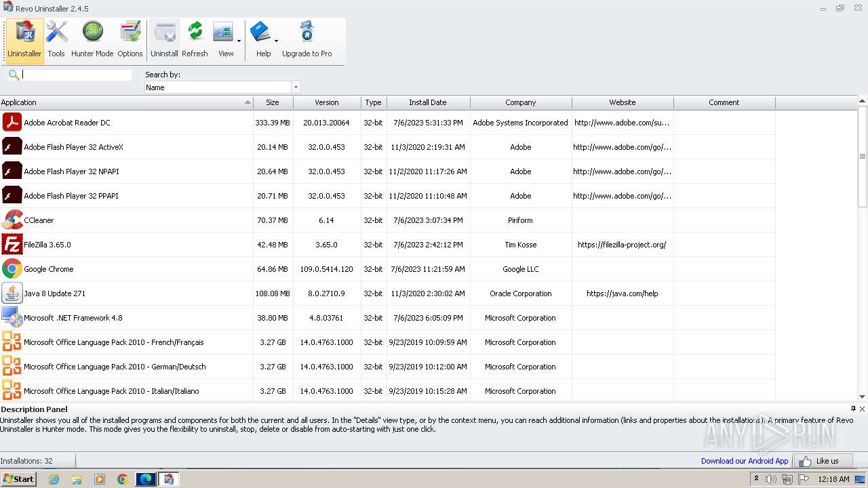This screenshot has width=868, height=488.
Task: Sort by the Company column header
Action: [x=521, y=102]
